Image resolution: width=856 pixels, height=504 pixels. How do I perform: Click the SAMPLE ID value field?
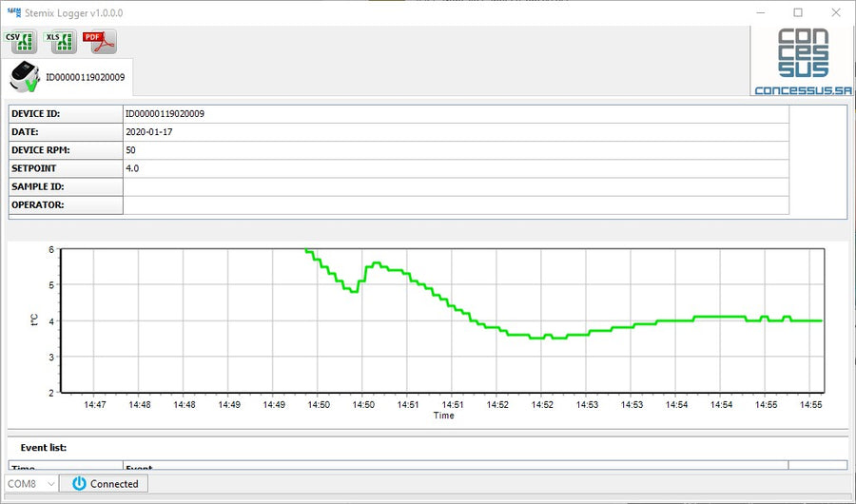[x=456, y=186]
